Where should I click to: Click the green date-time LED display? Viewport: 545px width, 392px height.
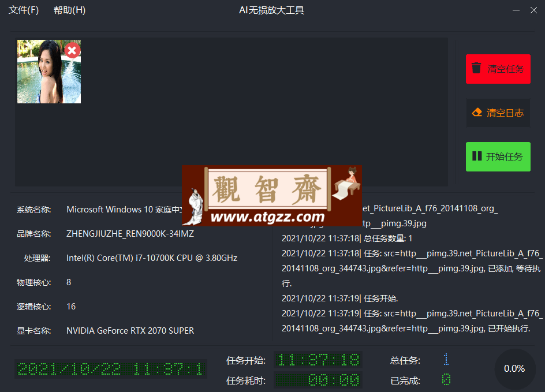[x=111, y=369]
